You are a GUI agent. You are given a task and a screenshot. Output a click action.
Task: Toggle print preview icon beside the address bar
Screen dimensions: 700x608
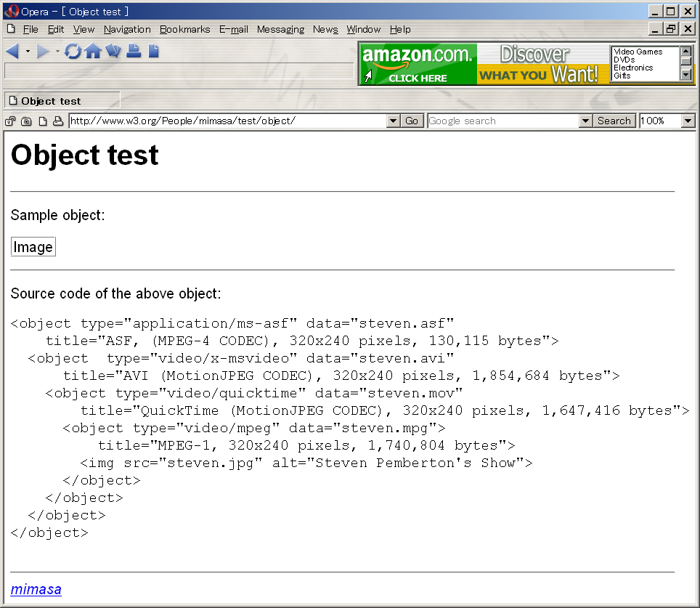pos(58,121)
